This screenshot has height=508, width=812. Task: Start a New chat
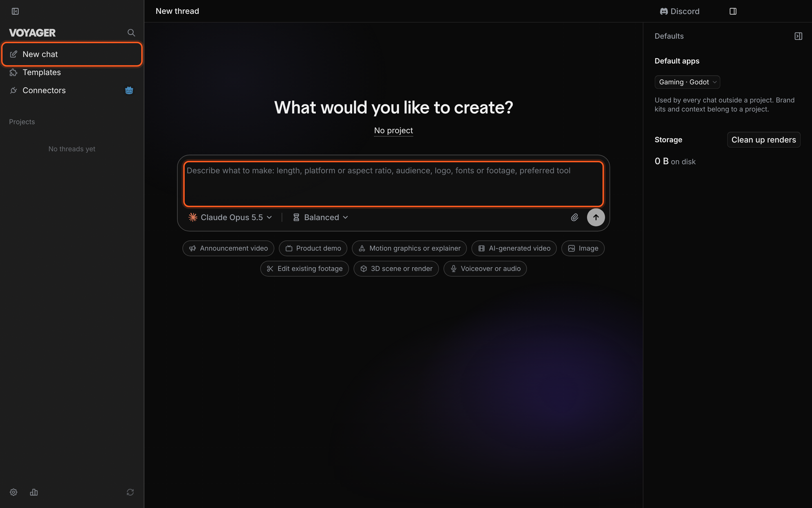point(72,54)
